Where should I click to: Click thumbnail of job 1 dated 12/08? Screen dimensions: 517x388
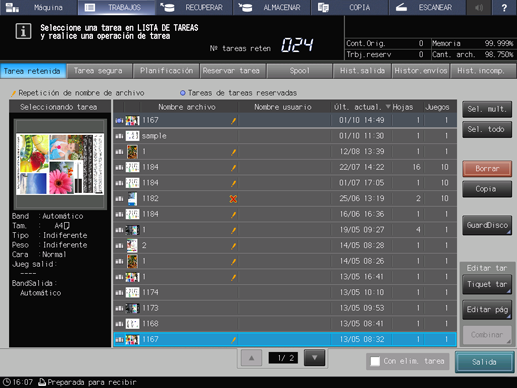pyautogui.click(x=132, y=152)
